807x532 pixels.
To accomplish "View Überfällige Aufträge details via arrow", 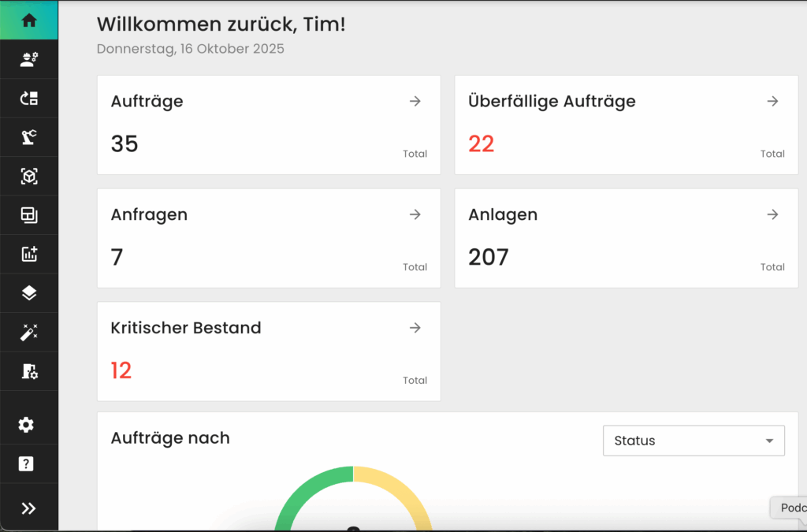I will pos(772,101).
